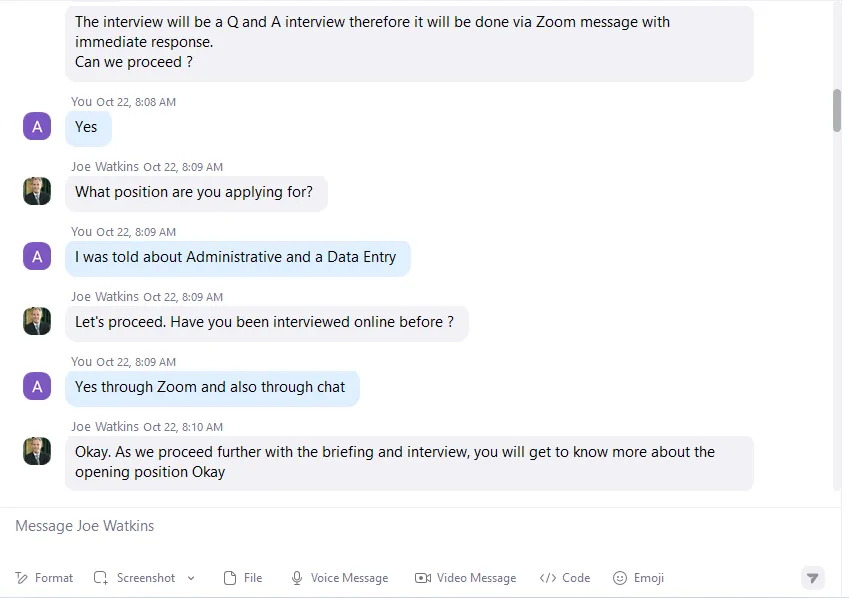
Task: Click Joe Watkins name above 'Let's proceed' message
Action: [105, 297]
